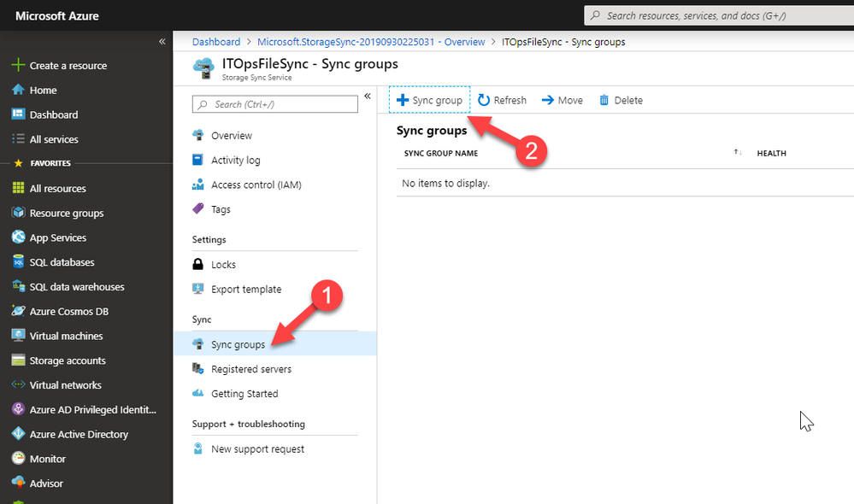The height and width of the screenshot is (504, 854).
Task: Add a new Sync group
Action: coord(430,100)
